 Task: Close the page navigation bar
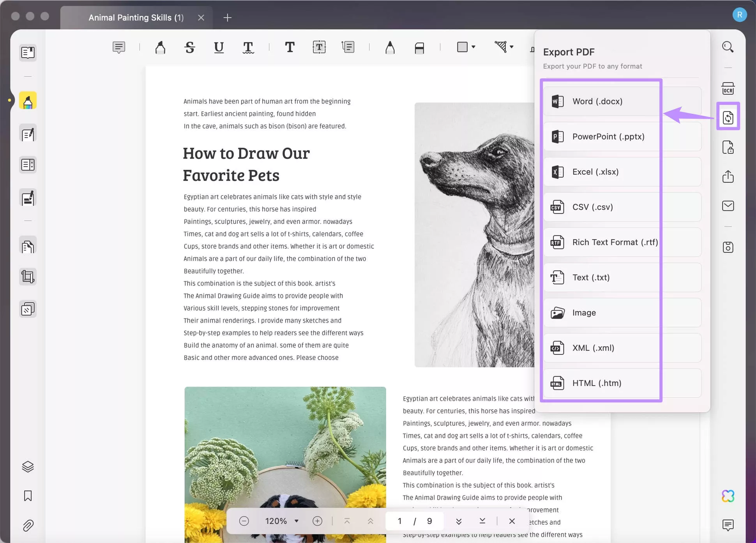(512, 521)
